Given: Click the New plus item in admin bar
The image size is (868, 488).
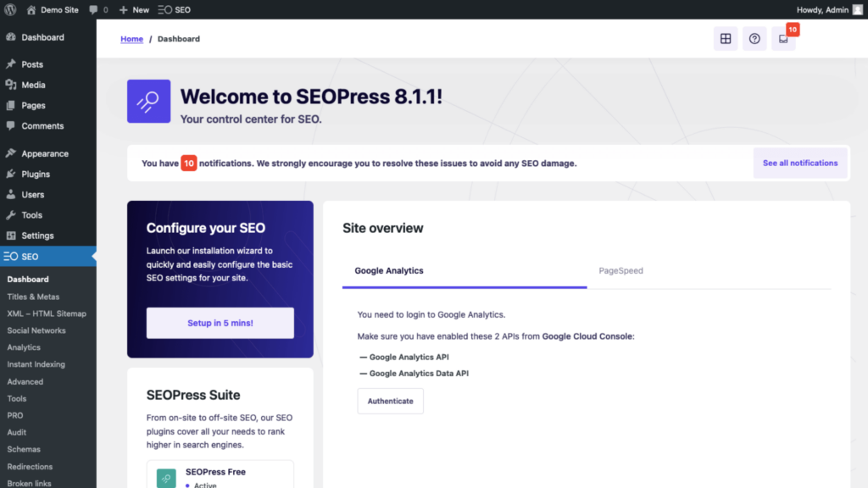Looking at the screenshot, I should 134,10.
